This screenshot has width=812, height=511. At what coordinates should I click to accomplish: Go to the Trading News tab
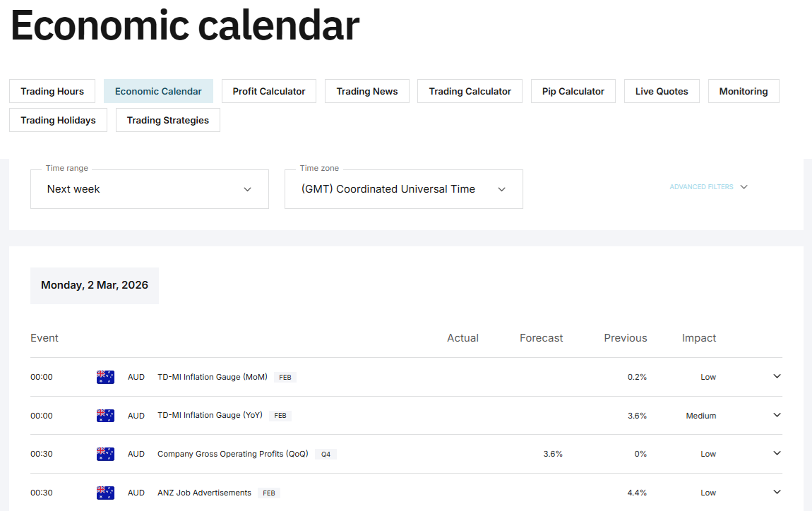pos(367,91)
